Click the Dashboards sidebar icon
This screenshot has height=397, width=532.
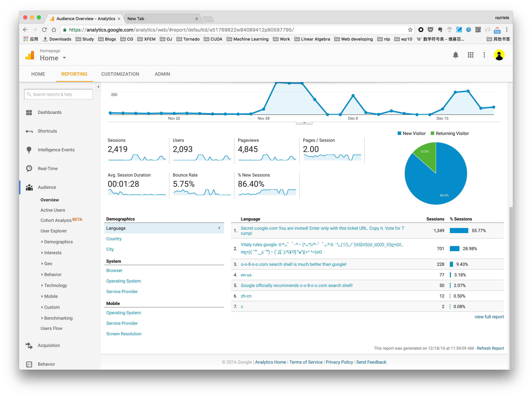click(x=29, y=112)
